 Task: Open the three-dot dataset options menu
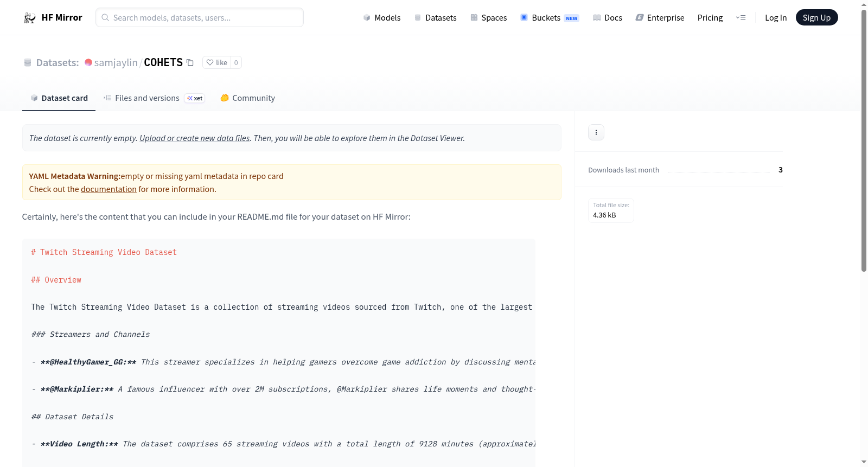pos(596,132)
